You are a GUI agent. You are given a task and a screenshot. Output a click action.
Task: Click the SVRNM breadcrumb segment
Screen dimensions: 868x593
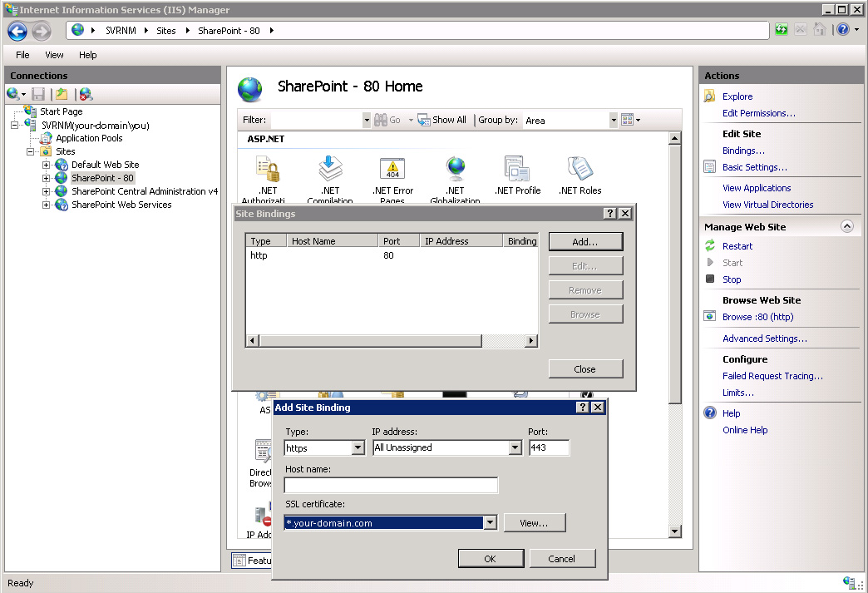pos(121,31)
